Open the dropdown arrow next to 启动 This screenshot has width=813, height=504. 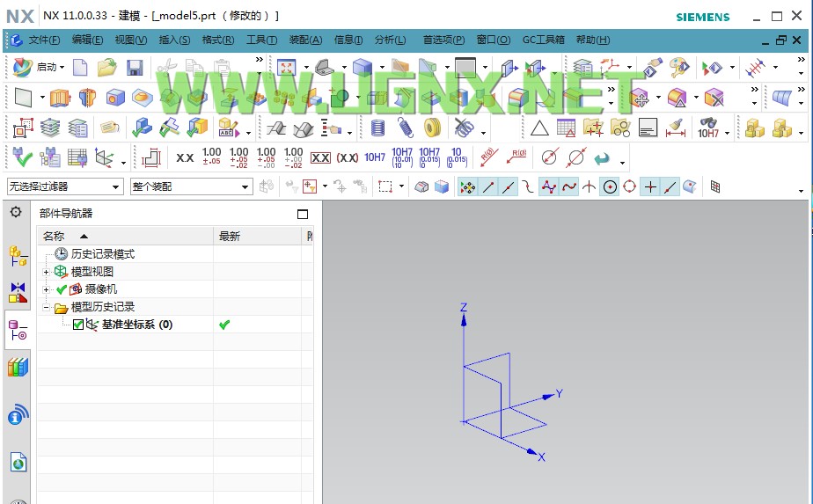point(62,68)
